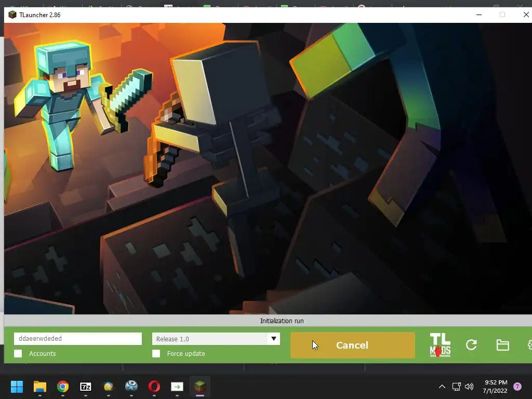Click the refresh versions icon

(x=471, y=345)
